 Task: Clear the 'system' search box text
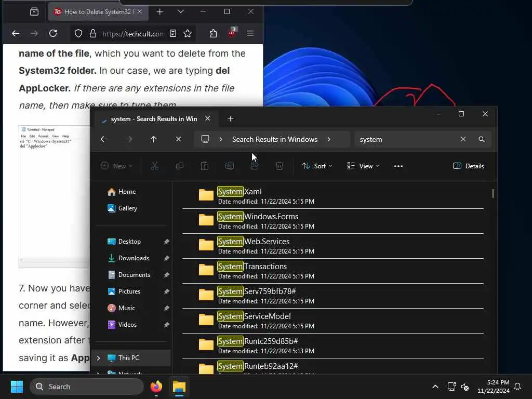(x=463, y=139)
